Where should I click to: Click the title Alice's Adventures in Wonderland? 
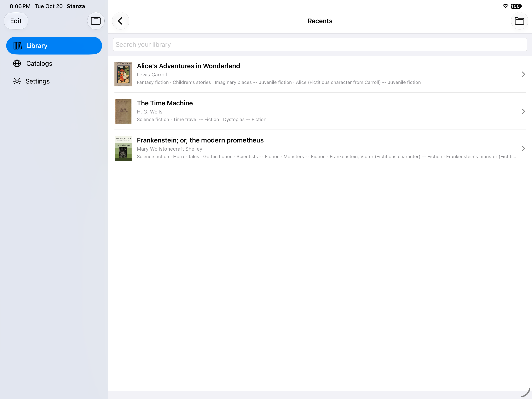point(188,66)
